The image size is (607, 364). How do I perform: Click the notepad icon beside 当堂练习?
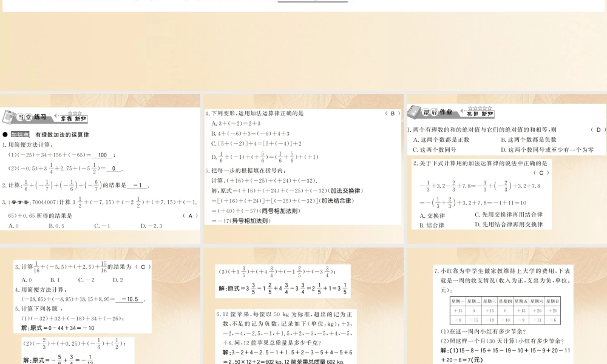pyautogui.click(x=8, y=117)
